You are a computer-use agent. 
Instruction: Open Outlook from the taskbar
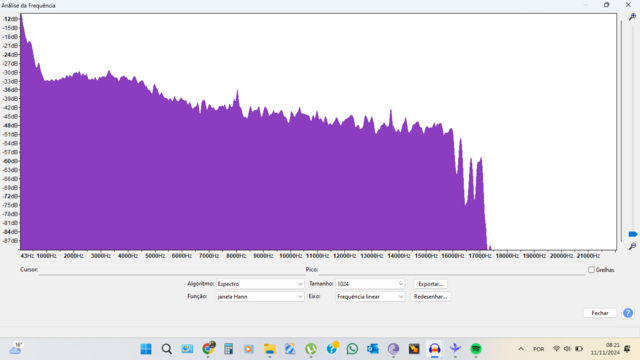[x=373, y=349]
